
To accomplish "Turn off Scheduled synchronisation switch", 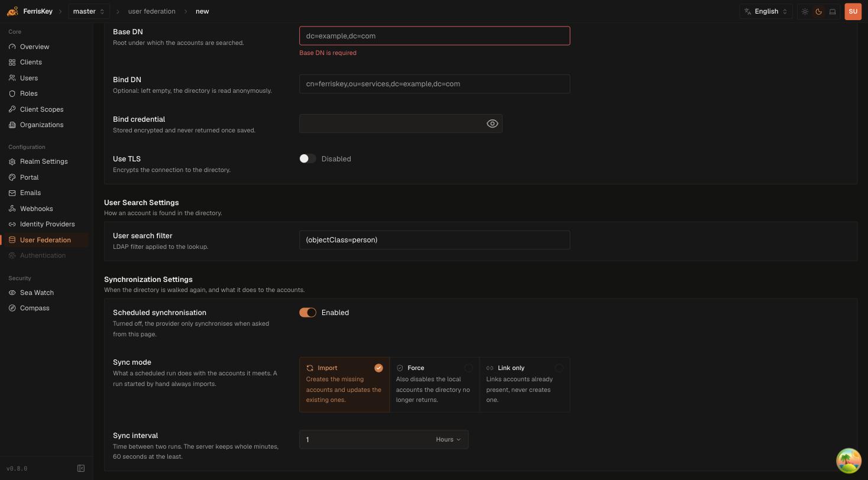I will [x=307, y=312].
